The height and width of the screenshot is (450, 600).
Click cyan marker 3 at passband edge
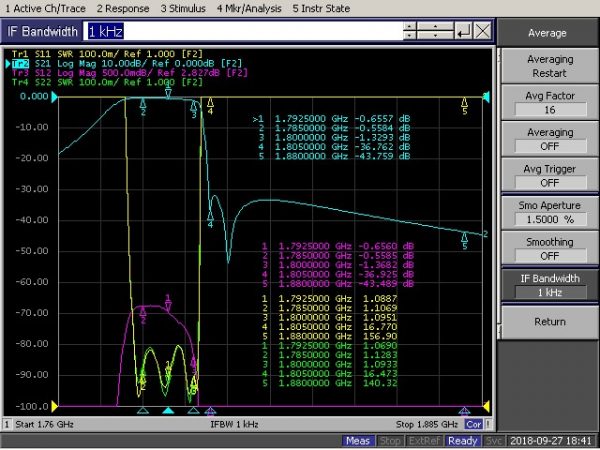194,110
